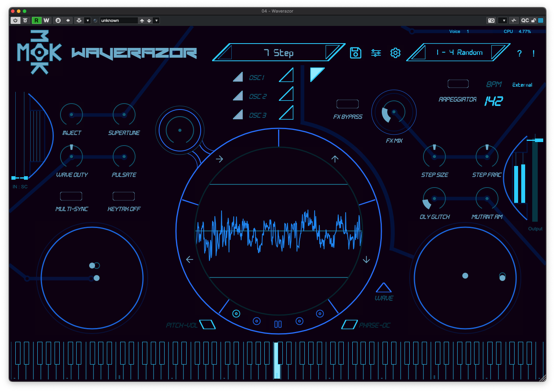
Task: Click the exclamation mark icon near the top right
Action: click(533, 54)
